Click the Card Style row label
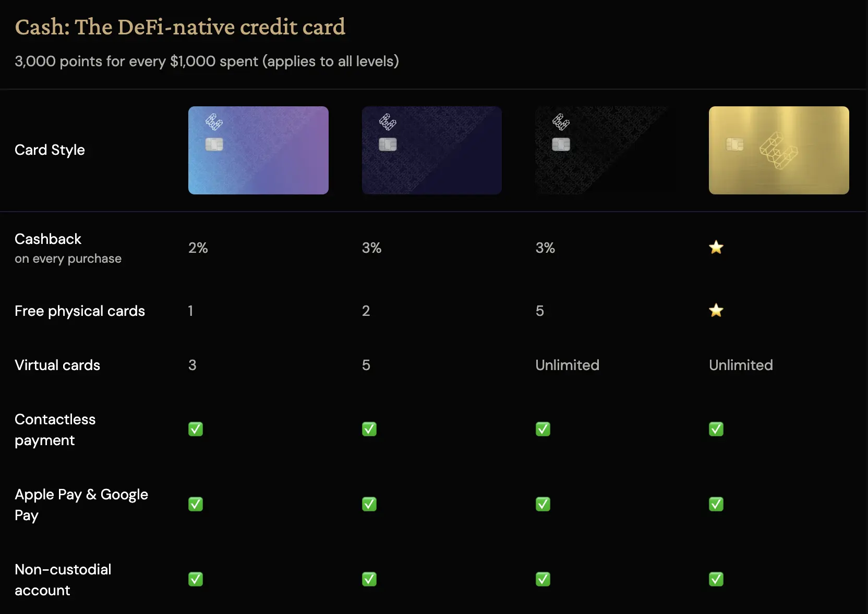Screen dimensions: 868x614 pos(50,150)
